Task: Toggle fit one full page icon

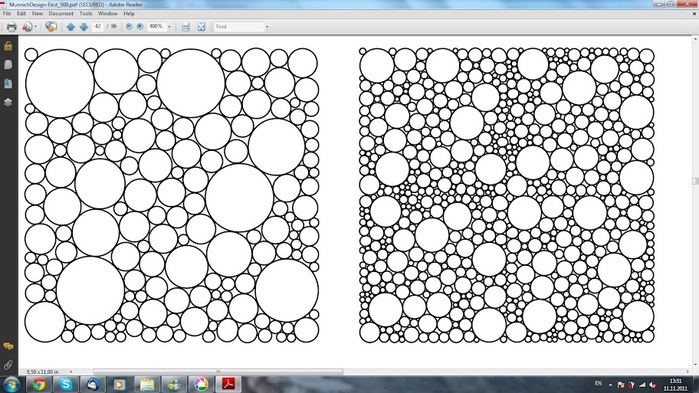Action: click(x=201, y=27)
